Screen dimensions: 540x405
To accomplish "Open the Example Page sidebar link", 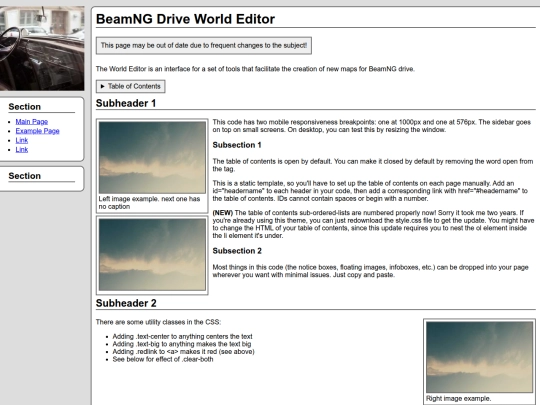I will click(x=38, y=131).
